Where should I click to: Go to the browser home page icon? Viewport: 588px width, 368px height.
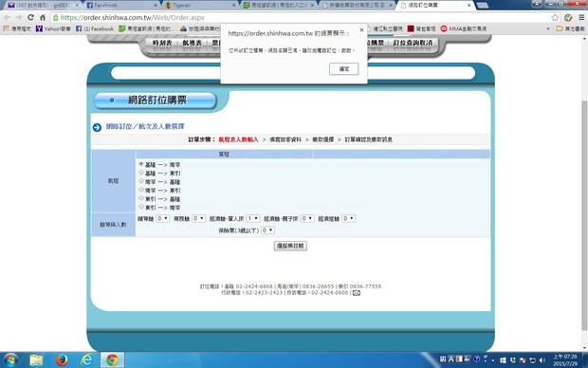pyautogui.click(x=43, y=17)
